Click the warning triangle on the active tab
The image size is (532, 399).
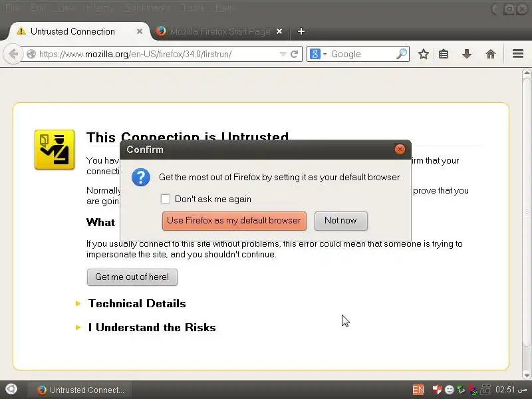click(21, 31)
